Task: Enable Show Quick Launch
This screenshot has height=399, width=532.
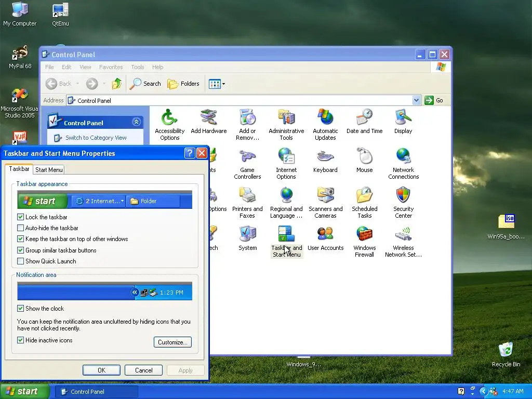Action: point(20,261)
